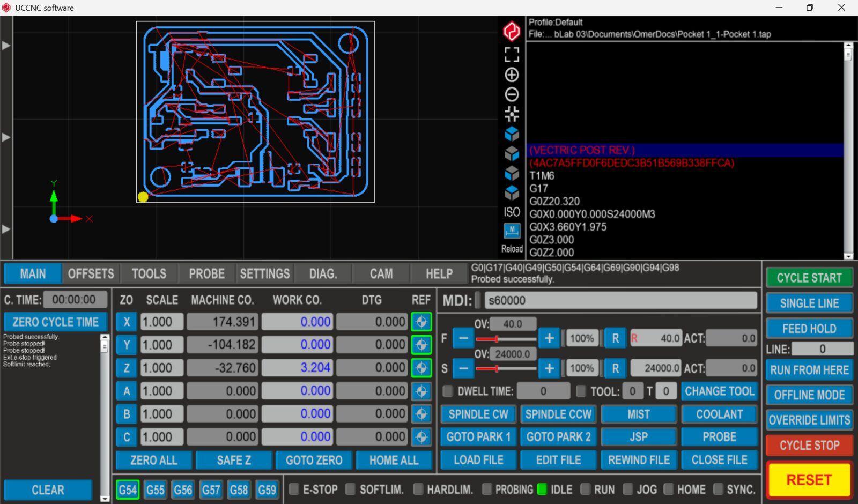Toggle the checkbox next to TOOL

pyautogui.click(x=581, y=391)
